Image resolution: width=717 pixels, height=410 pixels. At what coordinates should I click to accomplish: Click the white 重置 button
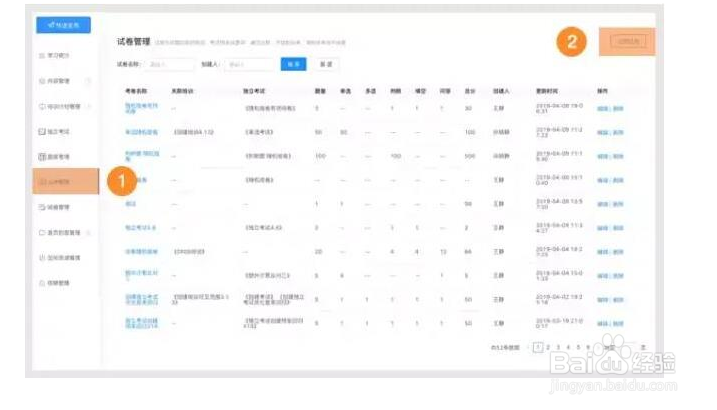pyautogui.click(x=326, y=64)
